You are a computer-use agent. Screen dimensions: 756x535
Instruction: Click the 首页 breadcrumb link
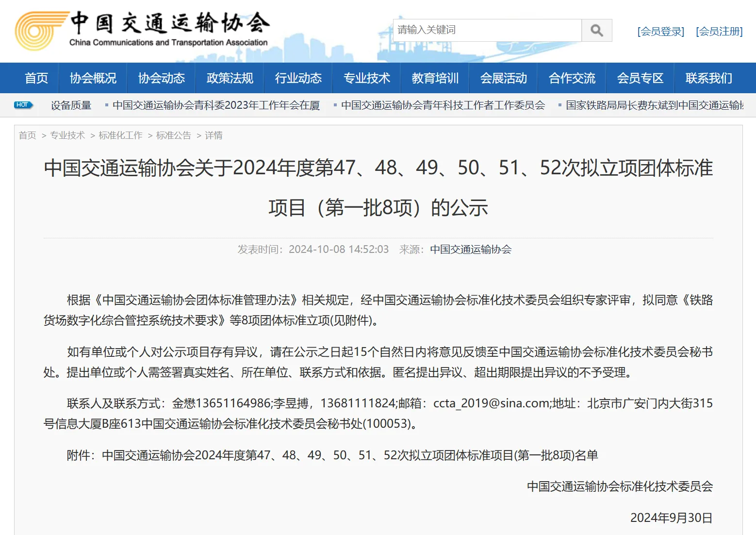pos(28,135)
